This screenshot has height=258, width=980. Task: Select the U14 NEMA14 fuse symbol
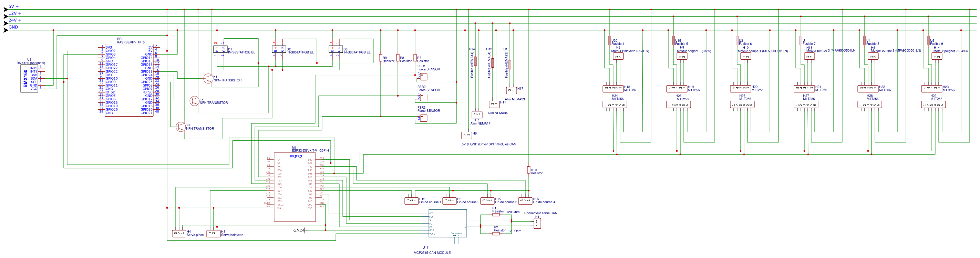tap(475, 61)
